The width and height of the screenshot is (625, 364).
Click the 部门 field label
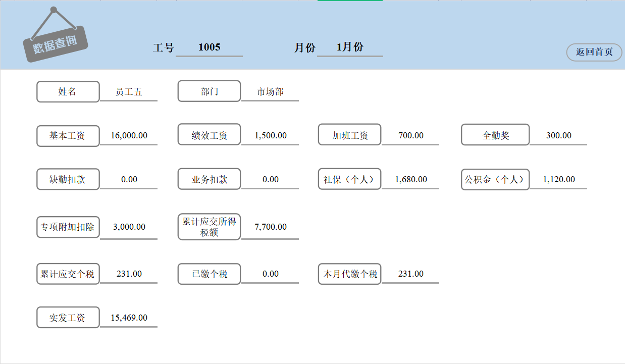pyautogui.click(x=209, y=91)
